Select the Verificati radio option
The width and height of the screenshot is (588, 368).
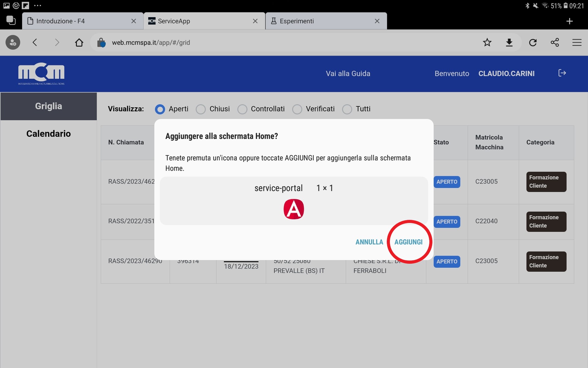pos(297,109)
